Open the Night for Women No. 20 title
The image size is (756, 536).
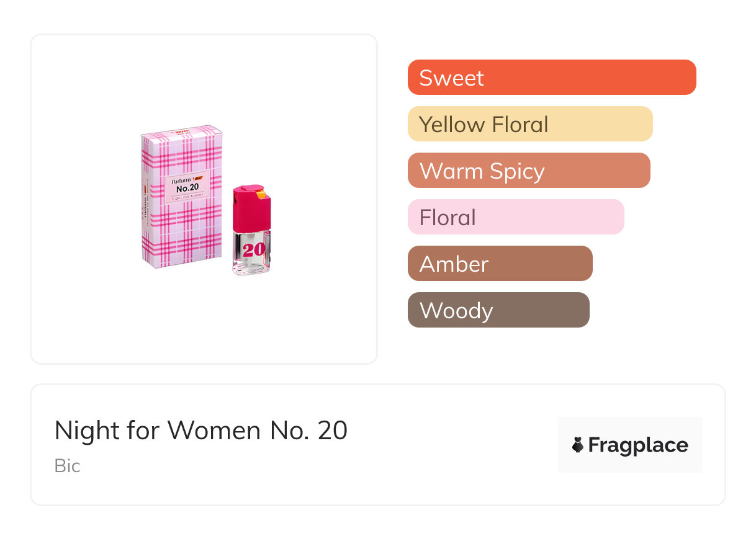pos(200,431)
